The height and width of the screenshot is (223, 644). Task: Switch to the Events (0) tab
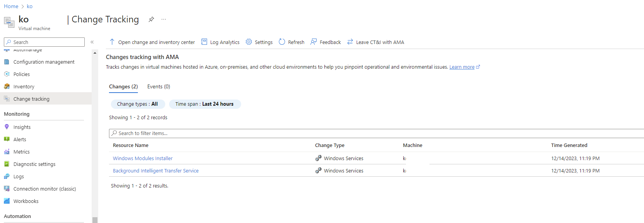[159, 86]
